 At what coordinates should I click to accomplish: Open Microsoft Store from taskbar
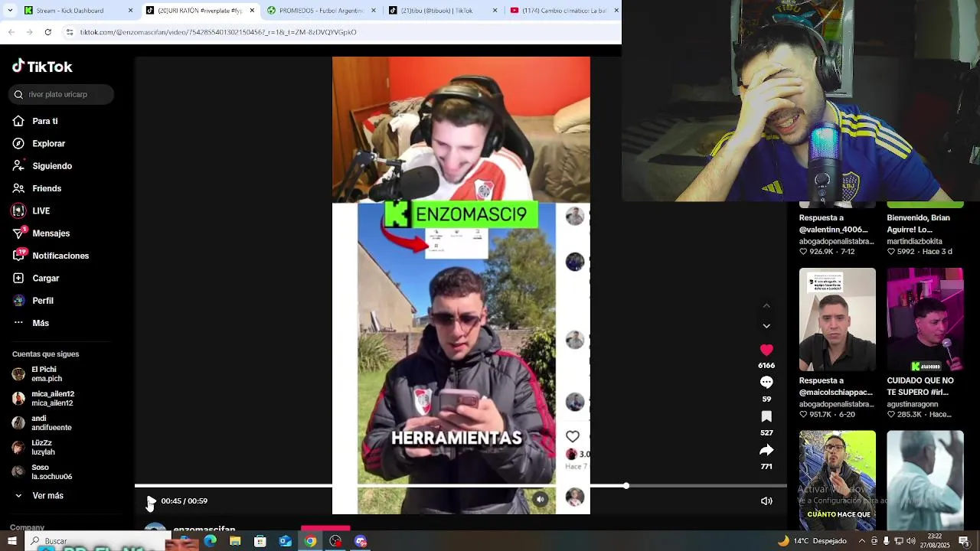(x=260, y=541)
